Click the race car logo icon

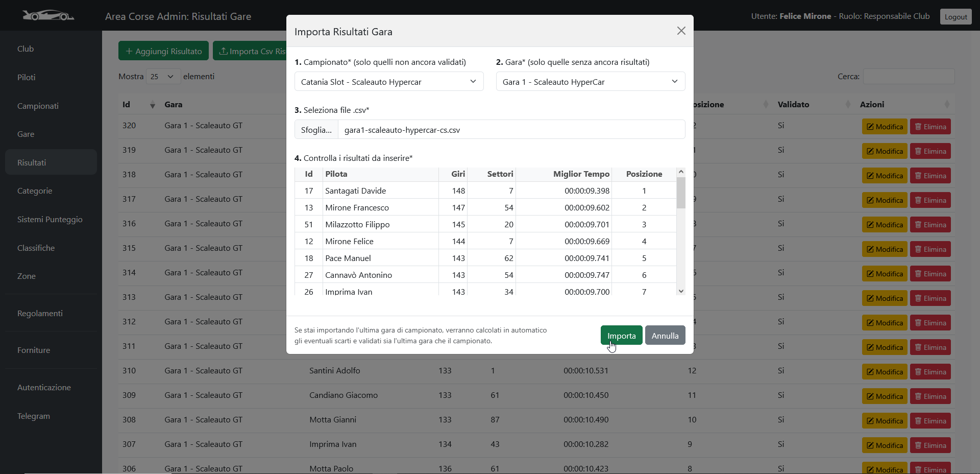tap(48, 16)
